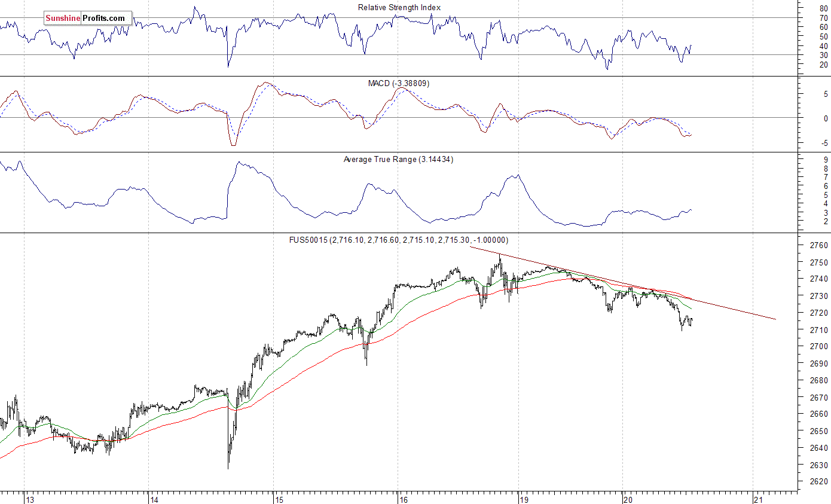Screen dimensions: 831x504
Task: Click the Average True Range (3.14434) label
Action: tap(398, 159)
